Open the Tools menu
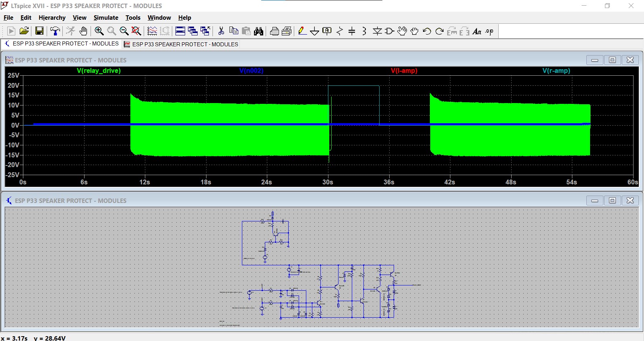The image size is (644, 341). point(133,18)
